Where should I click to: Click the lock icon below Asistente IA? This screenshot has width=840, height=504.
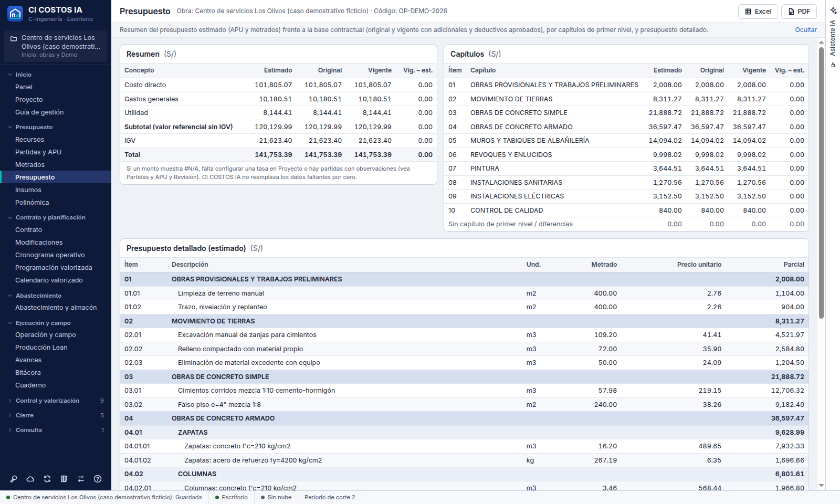coord(833,65)
